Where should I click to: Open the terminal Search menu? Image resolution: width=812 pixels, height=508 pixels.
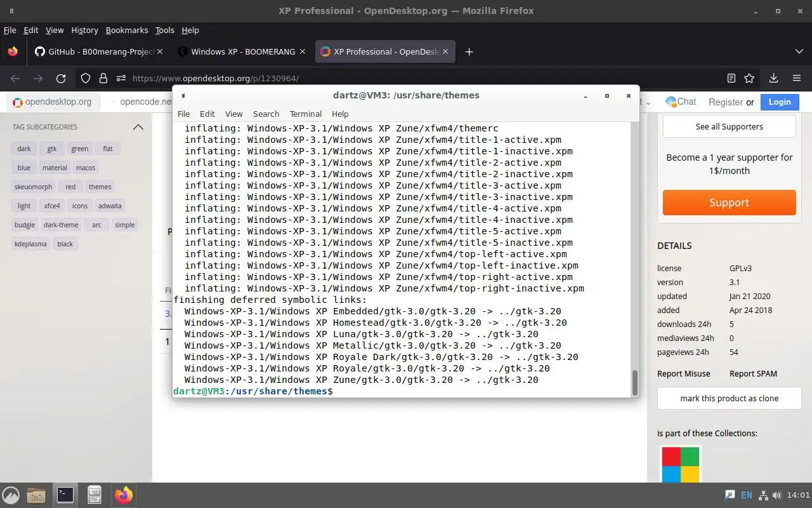[x=266, y=114]
